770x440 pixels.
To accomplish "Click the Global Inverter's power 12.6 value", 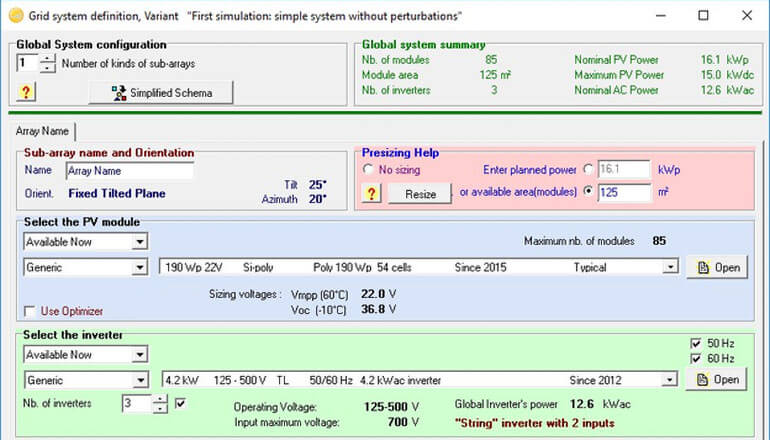I will (x=582, y=404).
